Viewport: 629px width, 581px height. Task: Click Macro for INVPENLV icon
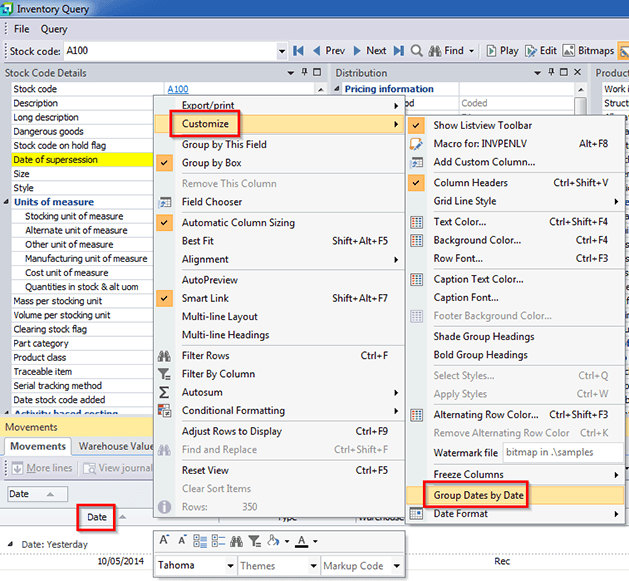coord(416,144)
